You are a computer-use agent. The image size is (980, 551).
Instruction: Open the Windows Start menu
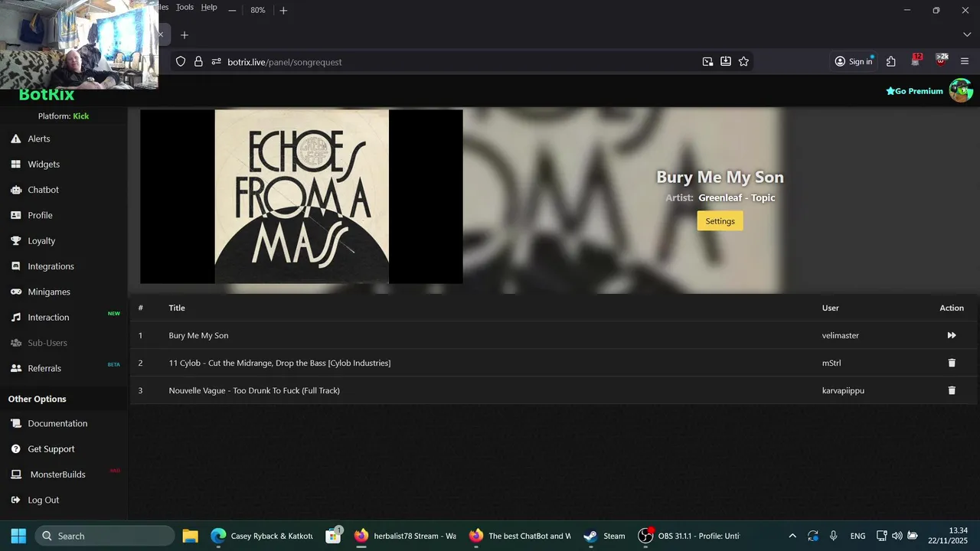click(x=18, y=536)
